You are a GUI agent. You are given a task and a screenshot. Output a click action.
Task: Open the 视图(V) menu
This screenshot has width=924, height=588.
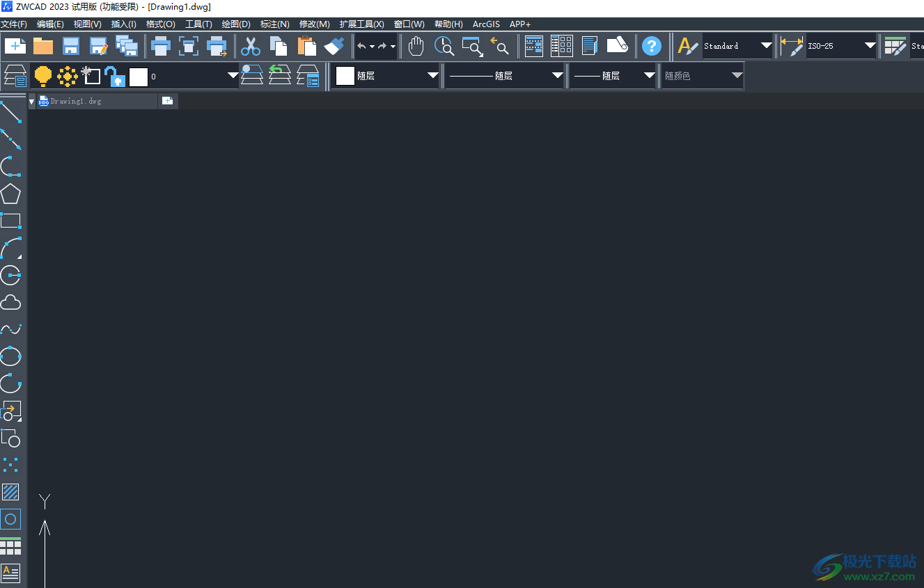pos(88,24)
